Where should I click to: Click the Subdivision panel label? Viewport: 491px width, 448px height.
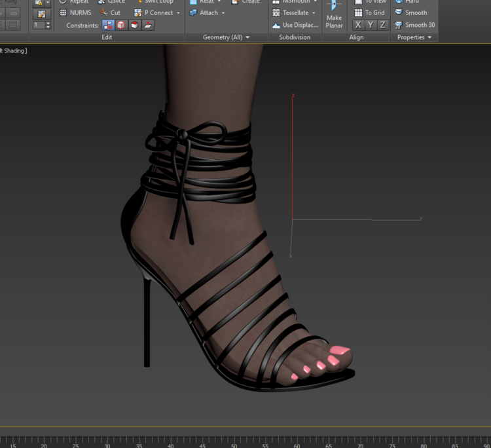click(x=295, y=37)
